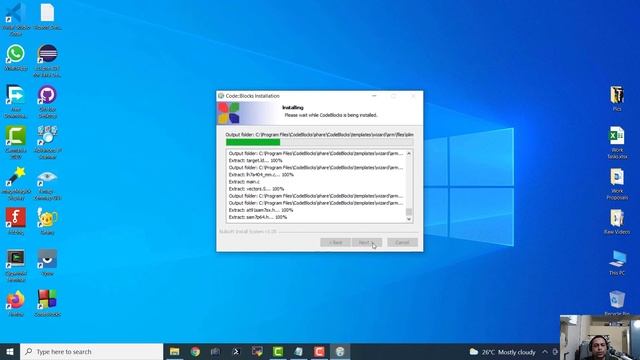Open the GitHub Desktop shortcut
This screenshot has width=640, height=360.
tap(47, 101)
